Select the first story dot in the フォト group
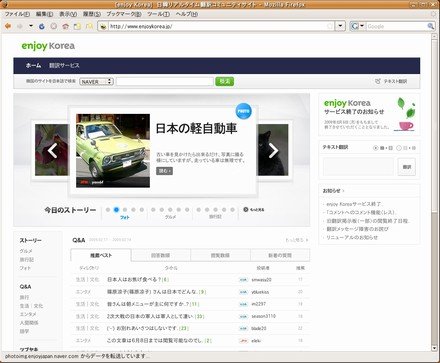This screenshot has width=440, height=363. pos(108,210)
